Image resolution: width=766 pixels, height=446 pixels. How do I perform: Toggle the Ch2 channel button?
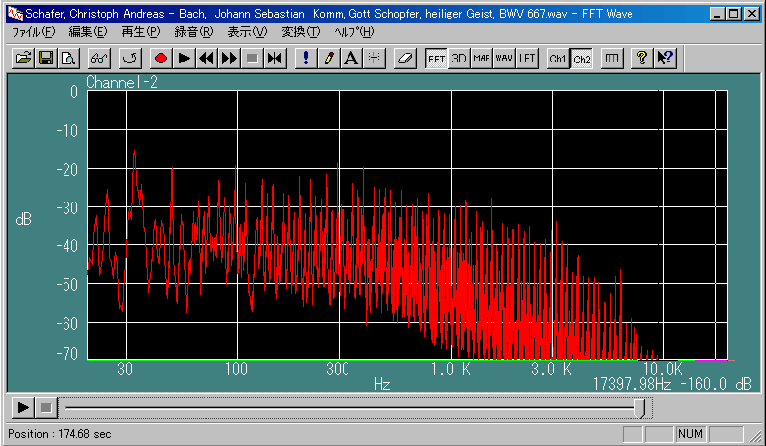pyautogui.click(x=581, y=59)
